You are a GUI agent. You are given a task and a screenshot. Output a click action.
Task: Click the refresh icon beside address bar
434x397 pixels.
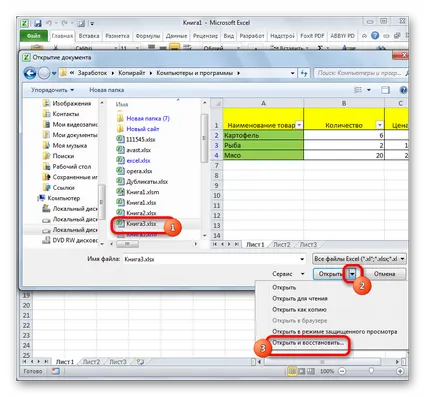point(304,73)
